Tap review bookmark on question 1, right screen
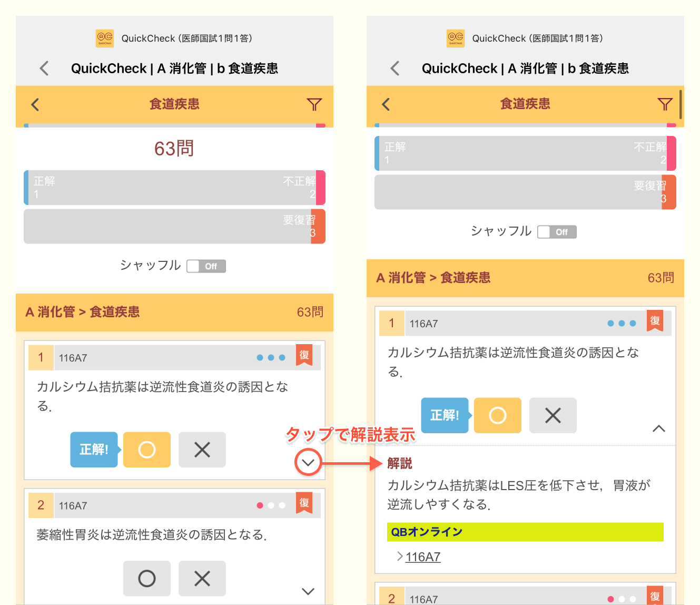Screen dimensions: 700x605 (x=655, y=321)
